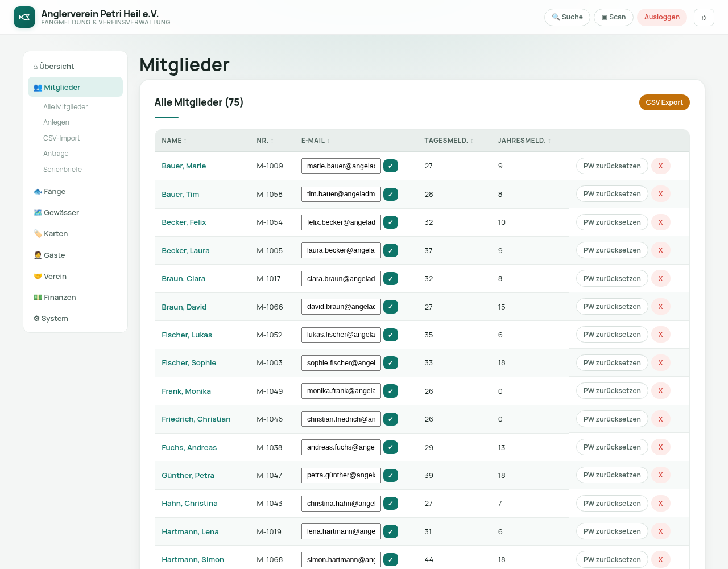728x569 pixels.
Task: Toggle the theme sun icon button
Action: coord(704,18)
